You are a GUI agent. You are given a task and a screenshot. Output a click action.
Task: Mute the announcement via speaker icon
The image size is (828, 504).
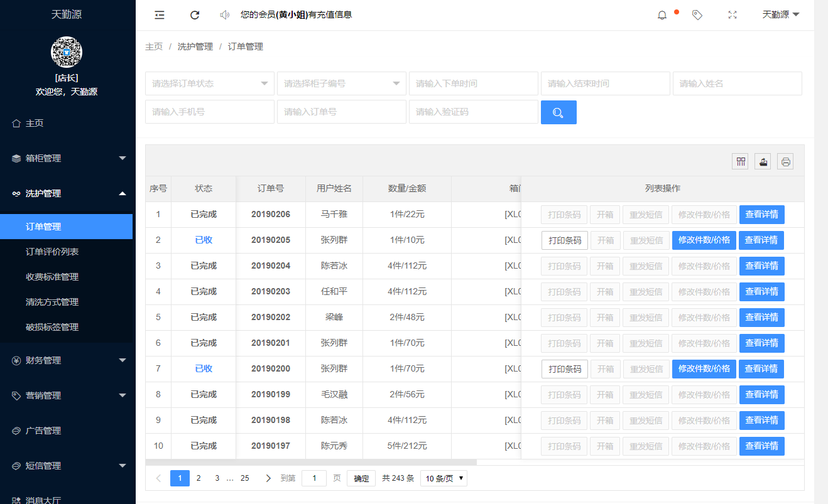(x=224, y=14)
